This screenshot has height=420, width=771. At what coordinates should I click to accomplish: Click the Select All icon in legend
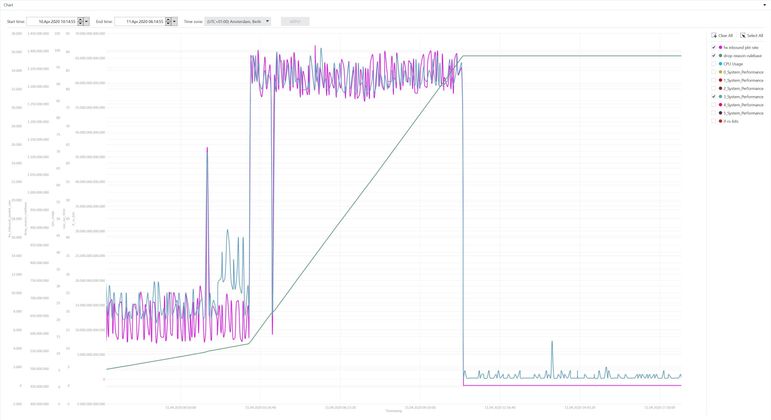pos(741,35)
